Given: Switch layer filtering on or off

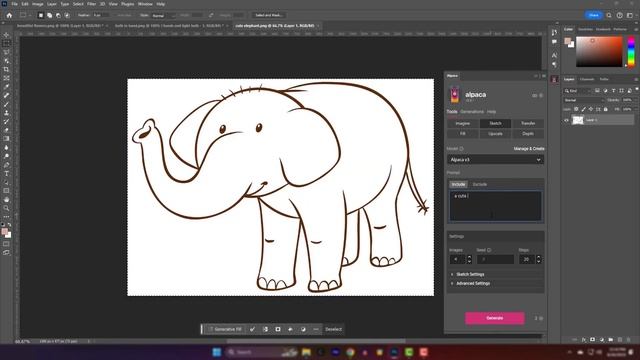Looking at the screenshot, I should pos(636,89).
